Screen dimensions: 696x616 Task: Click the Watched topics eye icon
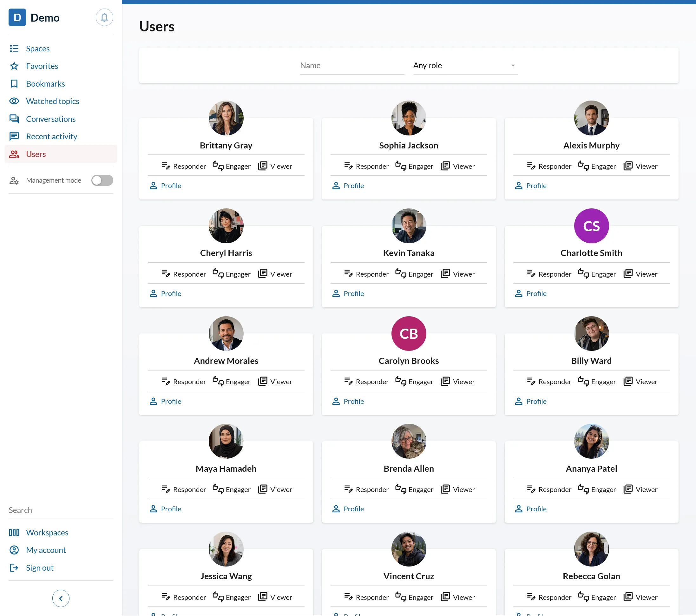(x=14, y=101)
